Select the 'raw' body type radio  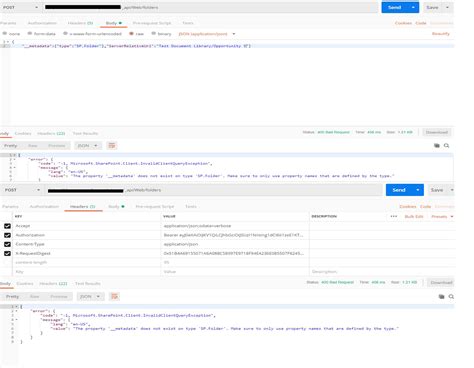[x=131, y=34]
